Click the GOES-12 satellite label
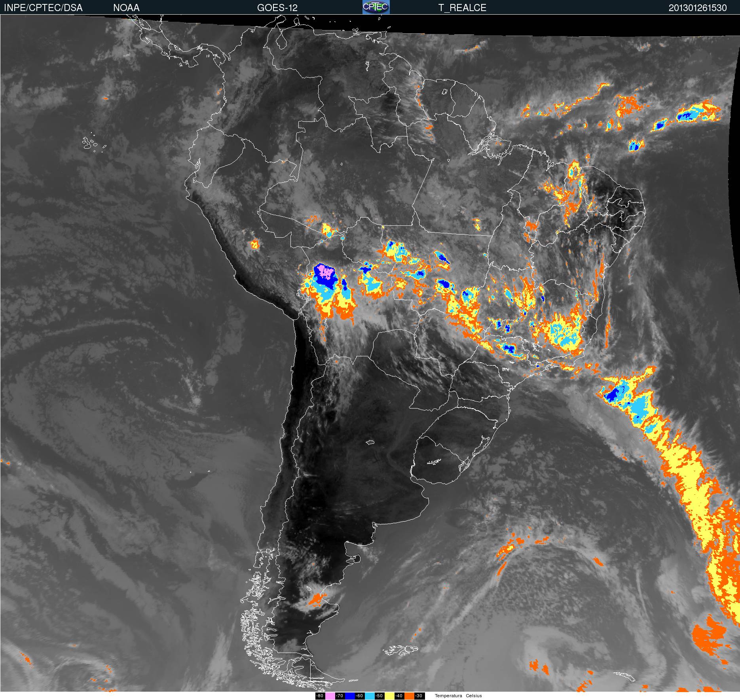The height and width of the screenshot is (700, 740). click(277, 8)
